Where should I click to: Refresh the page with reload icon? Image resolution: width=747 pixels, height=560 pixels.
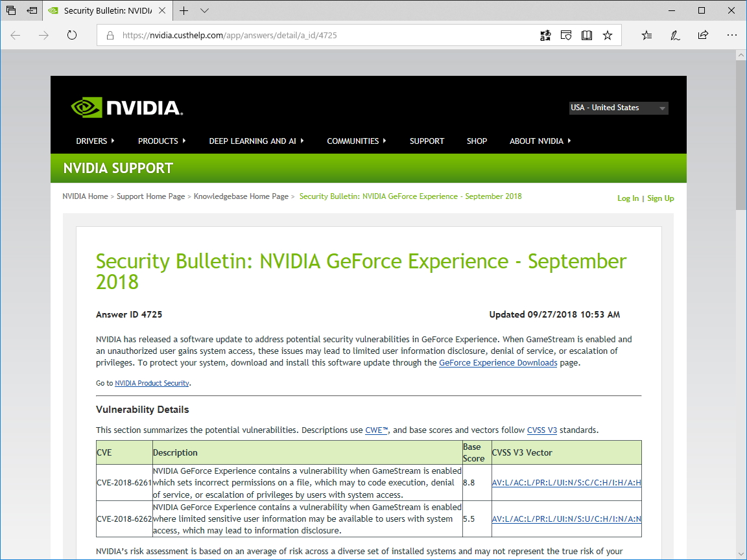[72, 35]
